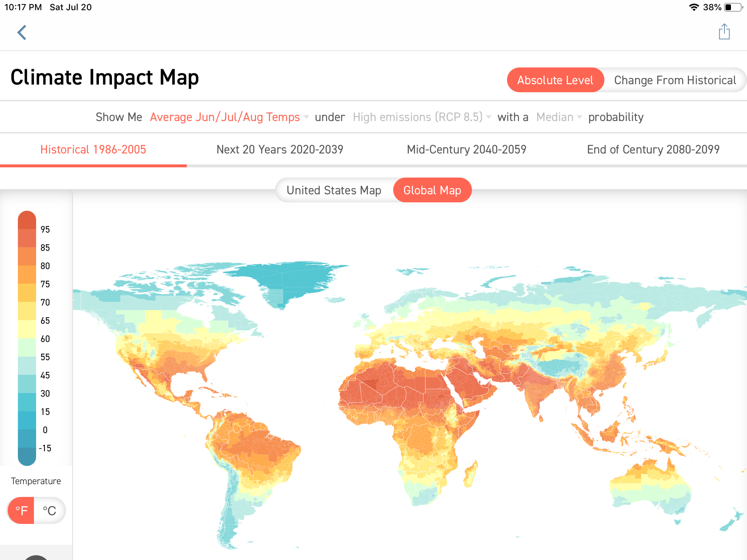Select the Mid-Century 2040-2059 tab
The height and width of the screenshot is (560, 747).
(467, 149)
